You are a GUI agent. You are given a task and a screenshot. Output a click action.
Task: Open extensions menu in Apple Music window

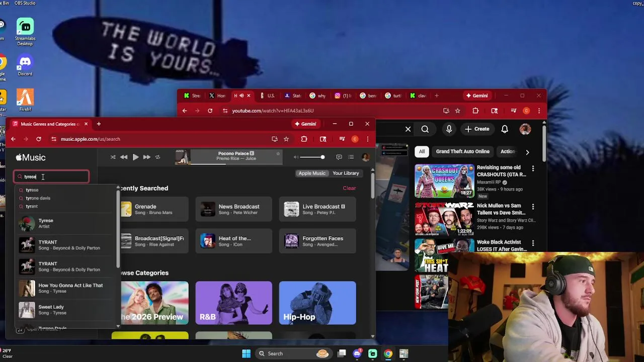click(x=304, y=139)
